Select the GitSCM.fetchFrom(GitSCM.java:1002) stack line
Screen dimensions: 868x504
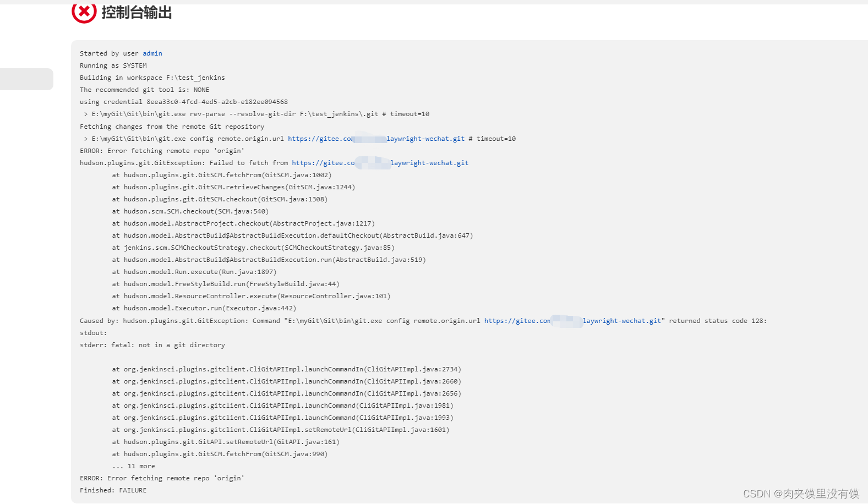222,175
